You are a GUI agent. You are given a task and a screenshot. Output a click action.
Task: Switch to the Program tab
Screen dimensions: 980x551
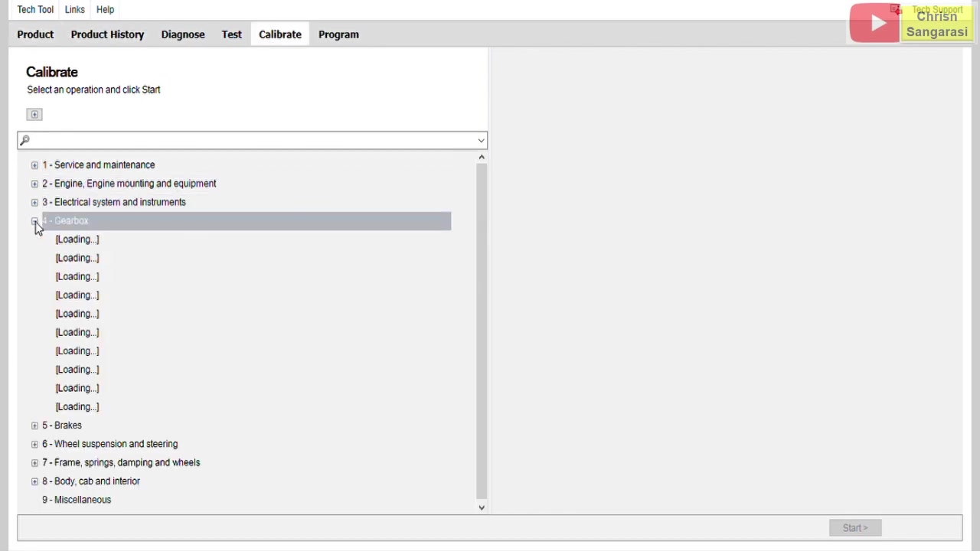point(338,34)
